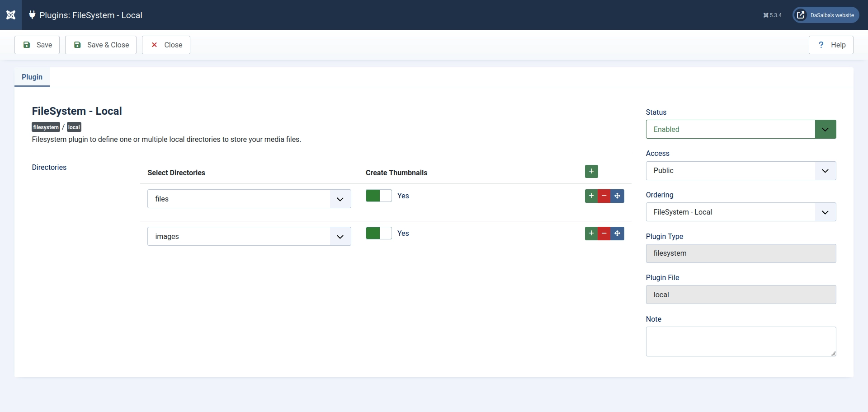The image size is (868, 412).
Task: Click the move handle icon on the files row
Action: [618, 196]
